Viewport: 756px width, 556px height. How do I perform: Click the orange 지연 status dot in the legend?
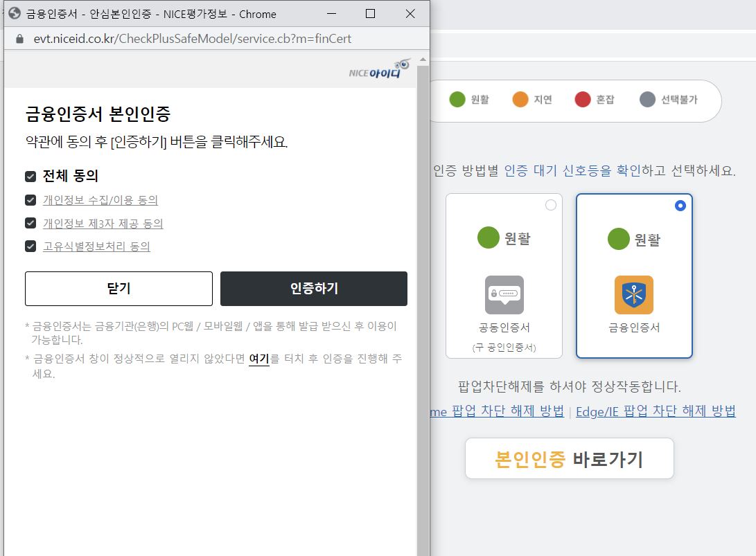click(520, 99)
